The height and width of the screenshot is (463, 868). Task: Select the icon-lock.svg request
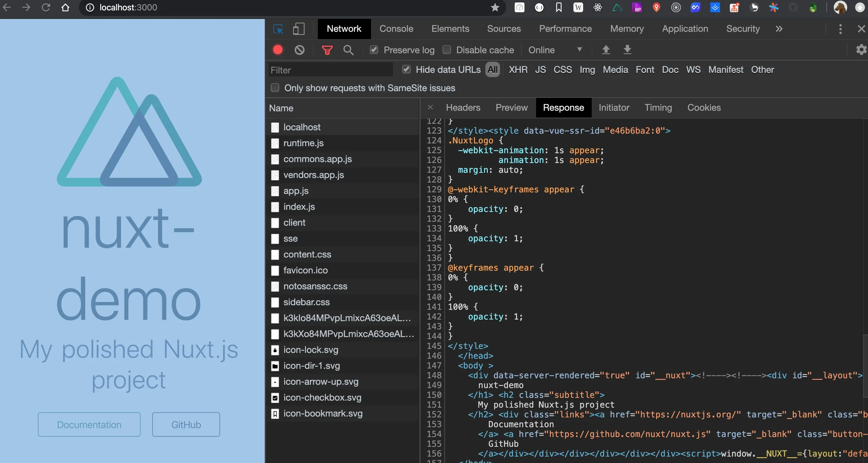click(342, 350)
